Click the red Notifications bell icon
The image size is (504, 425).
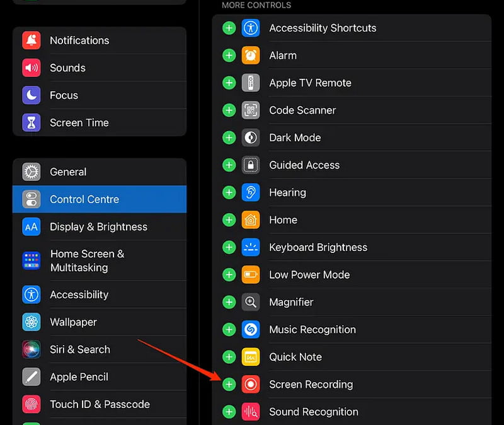pos(31,40)
